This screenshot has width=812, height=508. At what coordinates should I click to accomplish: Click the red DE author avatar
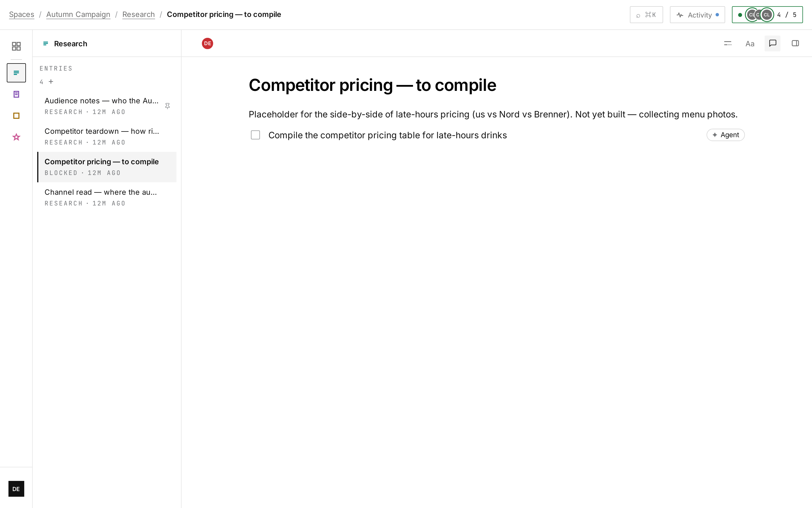tap(207, 43)
